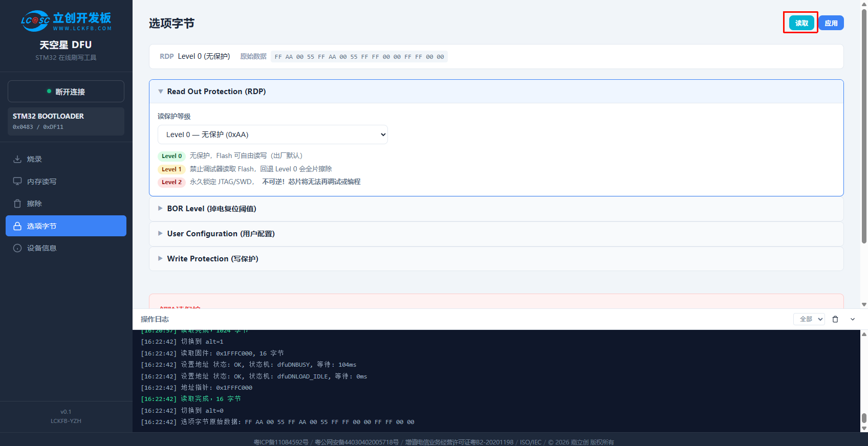This screenshot has height=446, width=868.
Task: Click the 读取 button
Action: click(801, 23)
